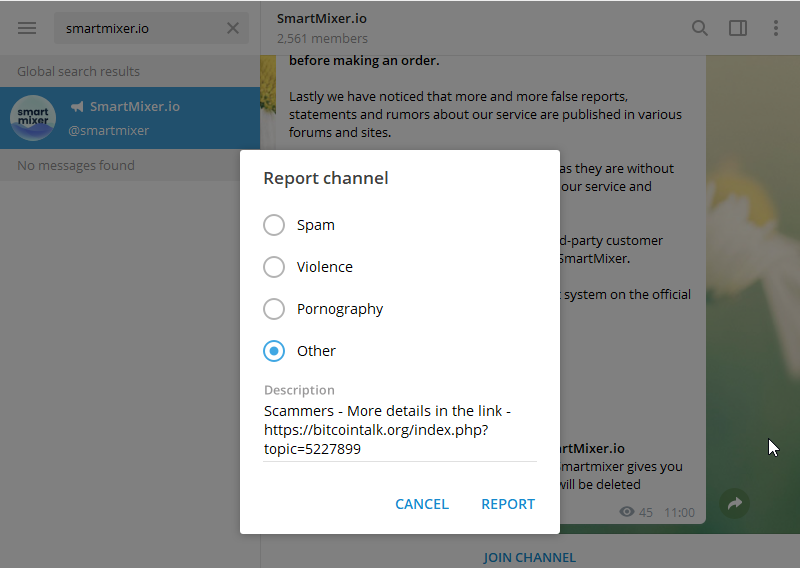This screenshot has height=568, width=800.
Task: Click the message views eye icon
Action: click(627, 512)
